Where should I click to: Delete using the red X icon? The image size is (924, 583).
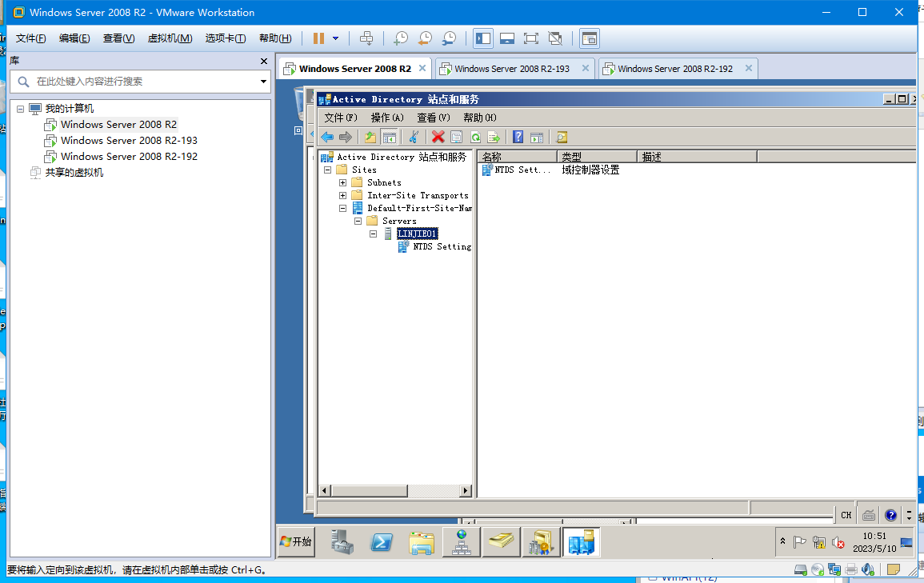point(438,138)
